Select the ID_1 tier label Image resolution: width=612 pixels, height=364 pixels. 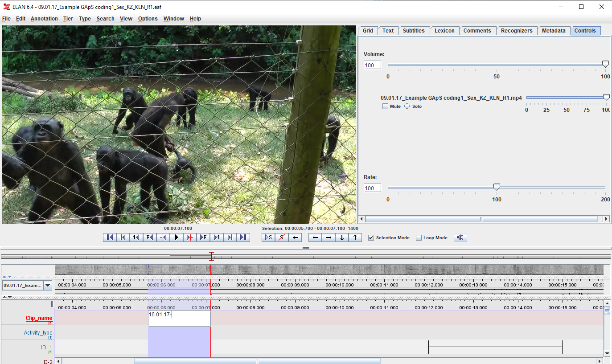click(46, 348)
